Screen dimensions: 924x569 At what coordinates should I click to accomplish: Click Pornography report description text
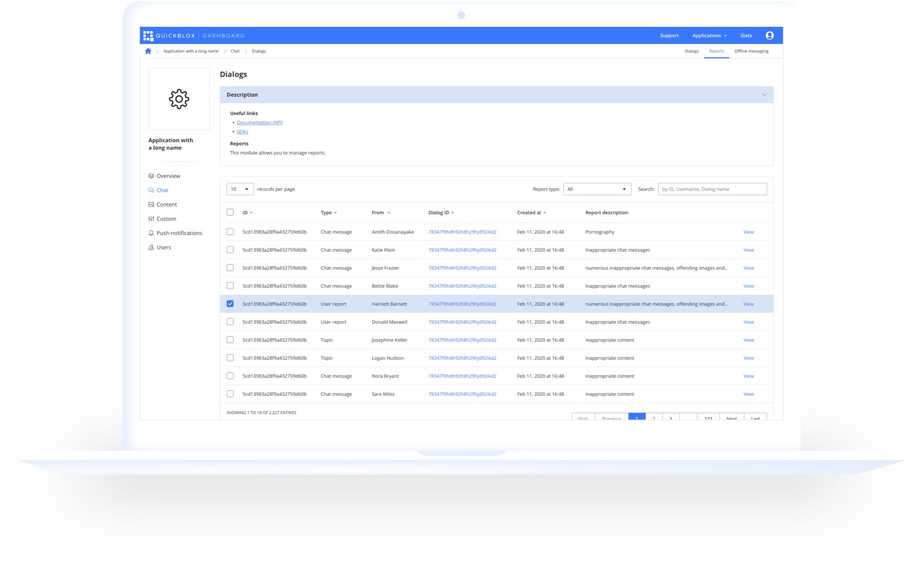click(x=600, y=232)
